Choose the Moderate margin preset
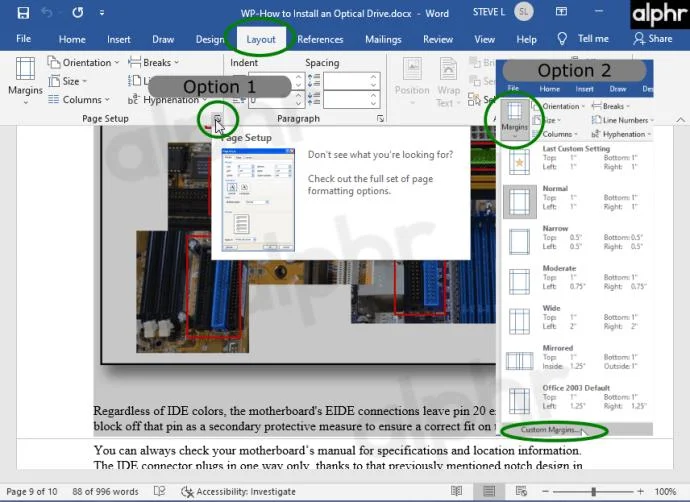 (576, 281)
